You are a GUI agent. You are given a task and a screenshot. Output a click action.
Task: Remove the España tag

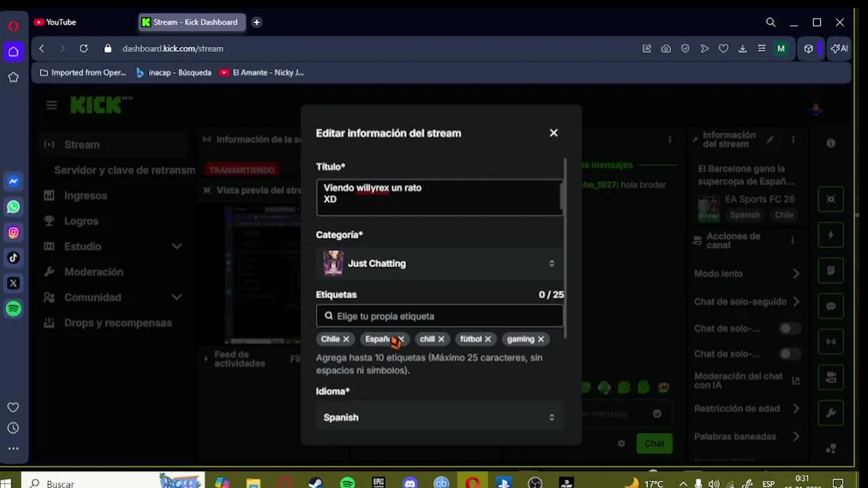tap(401, 339)
